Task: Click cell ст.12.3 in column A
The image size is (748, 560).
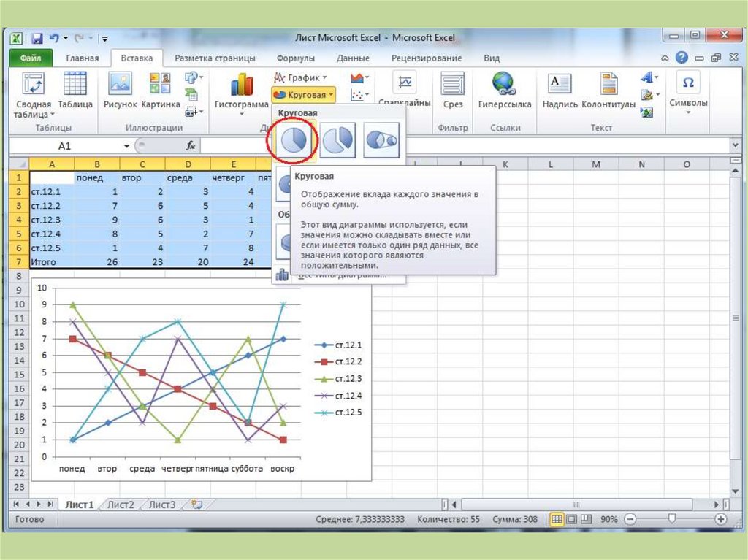Action: click(52, 220)
